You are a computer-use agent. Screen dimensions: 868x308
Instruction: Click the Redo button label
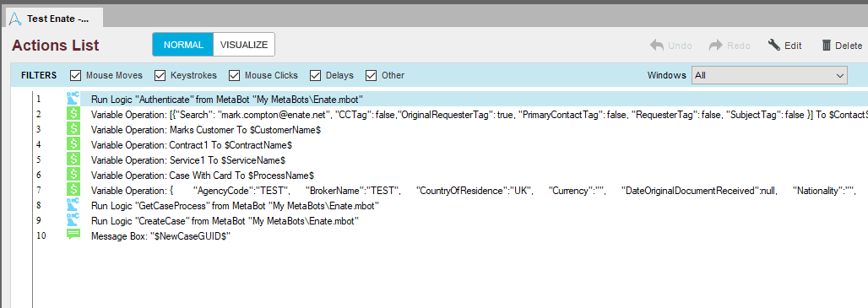[x=739, y=46]
